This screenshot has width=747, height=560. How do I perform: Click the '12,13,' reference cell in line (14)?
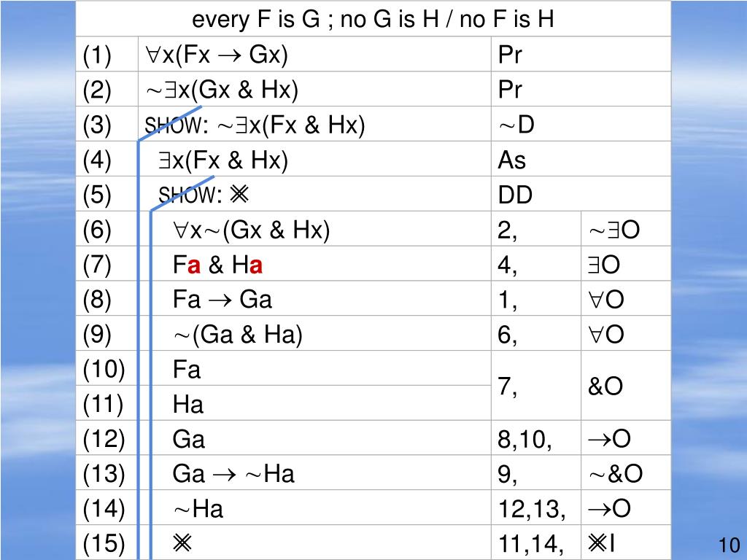[531, 509]
